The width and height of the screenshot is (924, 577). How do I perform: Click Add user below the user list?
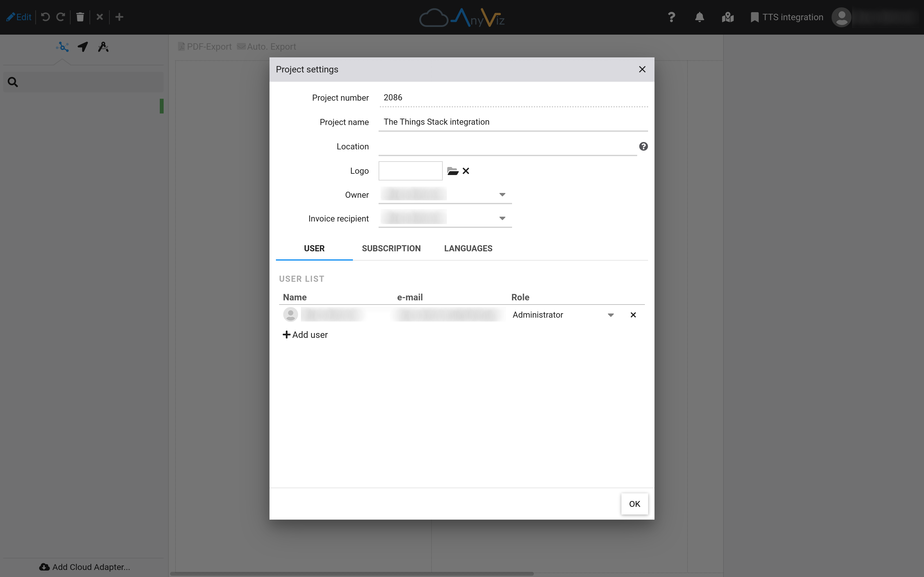[x=305, y=335]
